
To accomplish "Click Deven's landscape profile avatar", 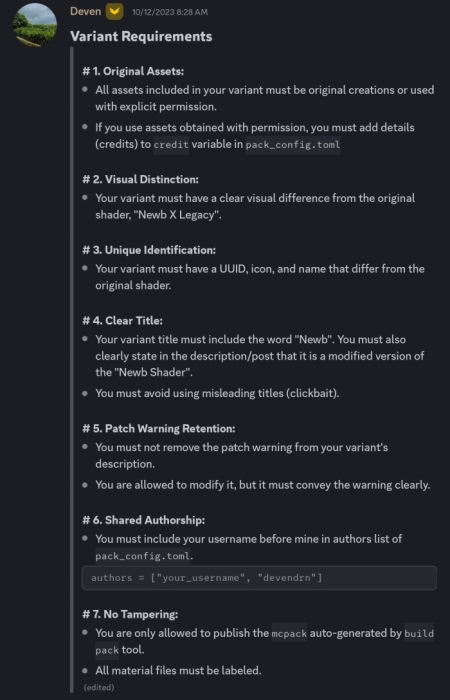I will pyautogui.click(x=35, y=25).
